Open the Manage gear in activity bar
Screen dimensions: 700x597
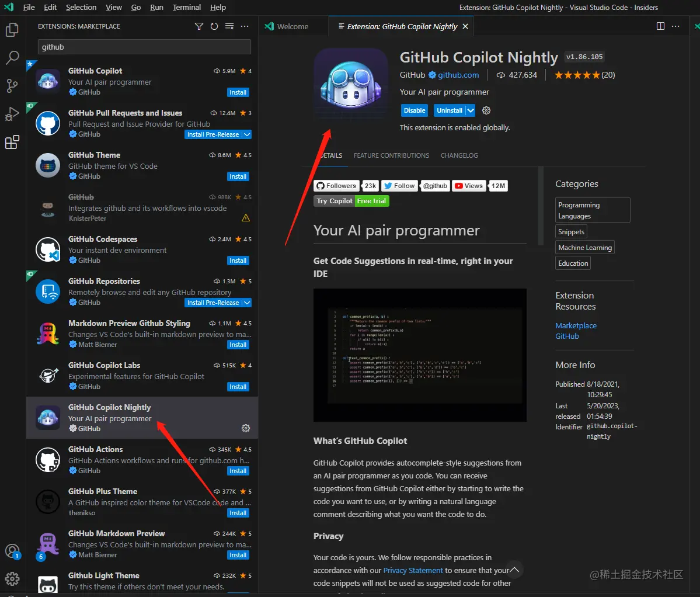pyautogui.click(x=12, y=579)
